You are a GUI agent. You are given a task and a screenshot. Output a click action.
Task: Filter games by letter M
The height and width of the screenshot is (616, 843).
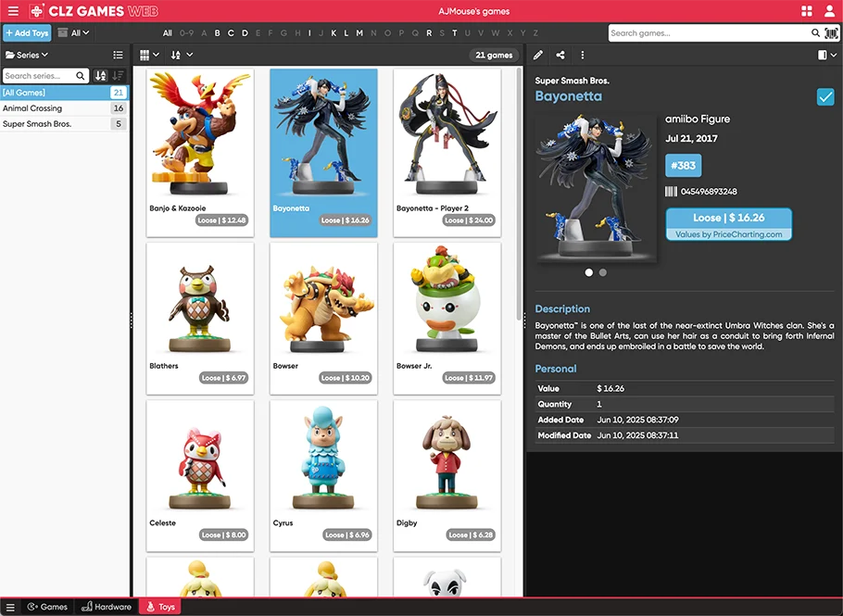click(x=359, y=32)
